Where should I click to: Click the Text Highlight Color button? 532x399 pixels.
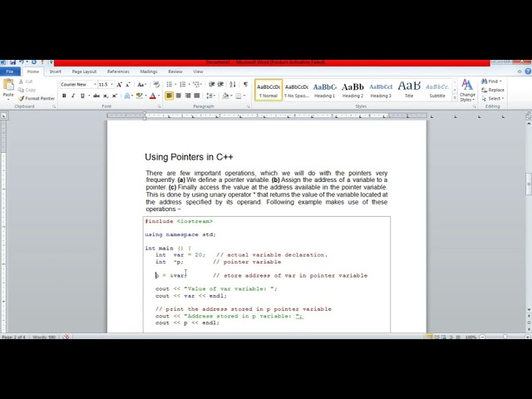click(x=139, y=96)
